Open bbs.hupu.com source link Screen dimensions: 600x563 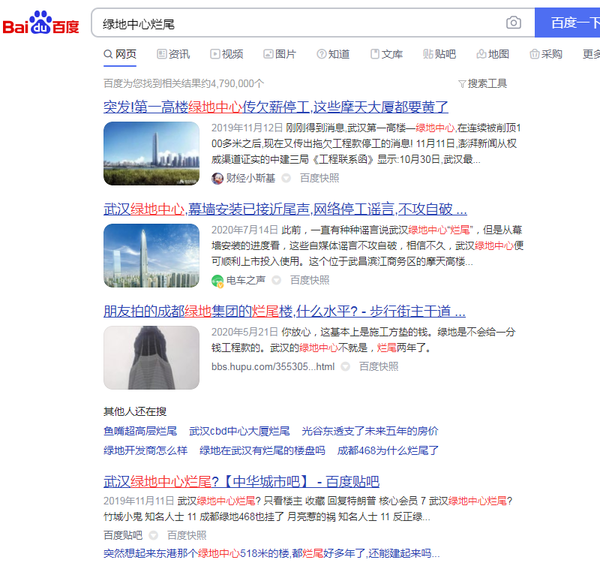point(273,367)
